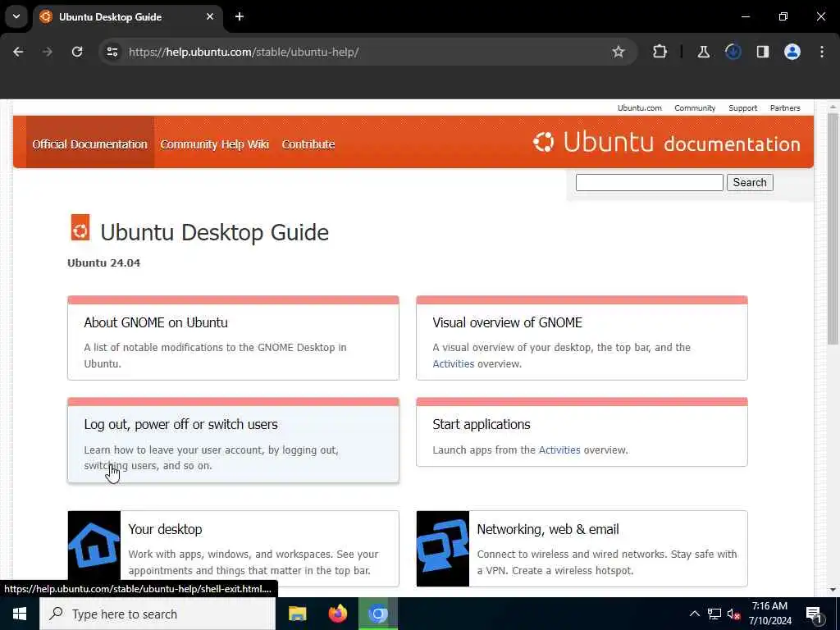Open the notification center icon
This screenshot has width=840, height=630.
813,614
